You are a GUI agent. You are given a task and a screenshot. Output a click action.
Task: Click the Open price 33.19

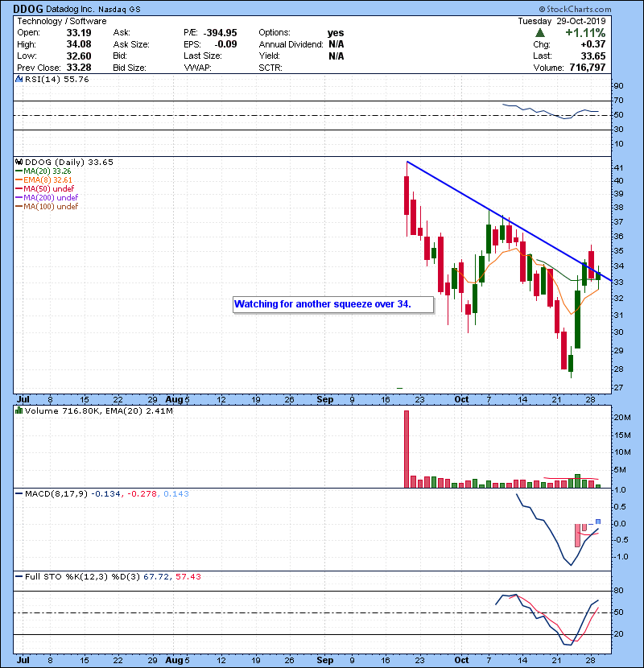[x=78, y=33]
